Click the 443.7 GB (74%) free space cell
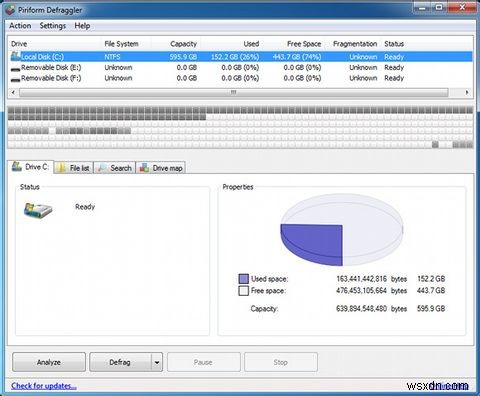 pyautogui.click(x=297, y=57)
